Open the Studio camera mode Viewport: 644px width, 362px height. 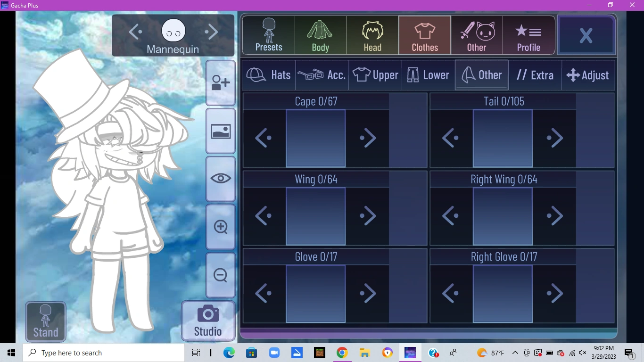208,321
